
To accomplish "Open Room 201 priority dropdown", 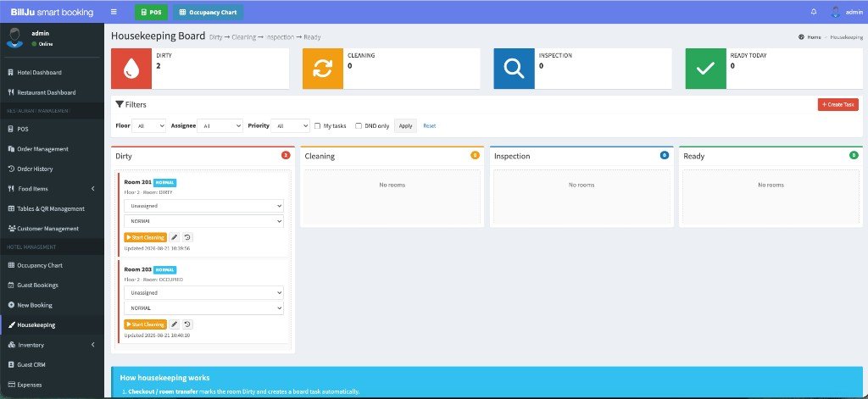I will (x=203, y=221).
